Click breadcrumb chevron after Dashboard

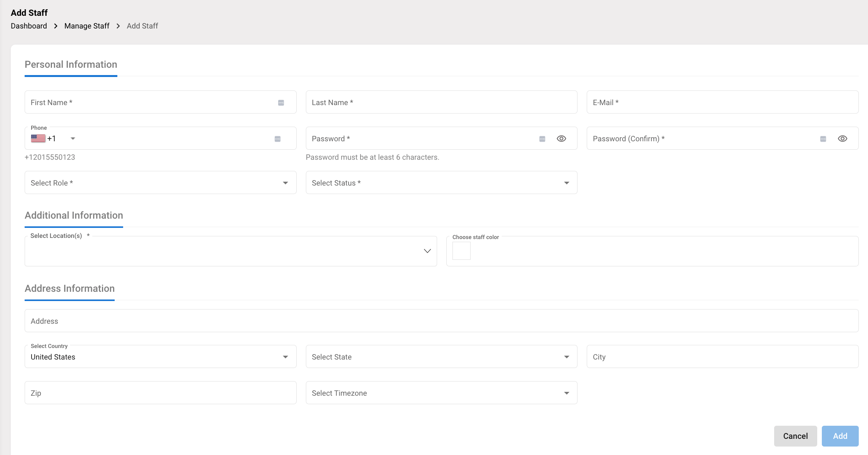pos(56,26)
